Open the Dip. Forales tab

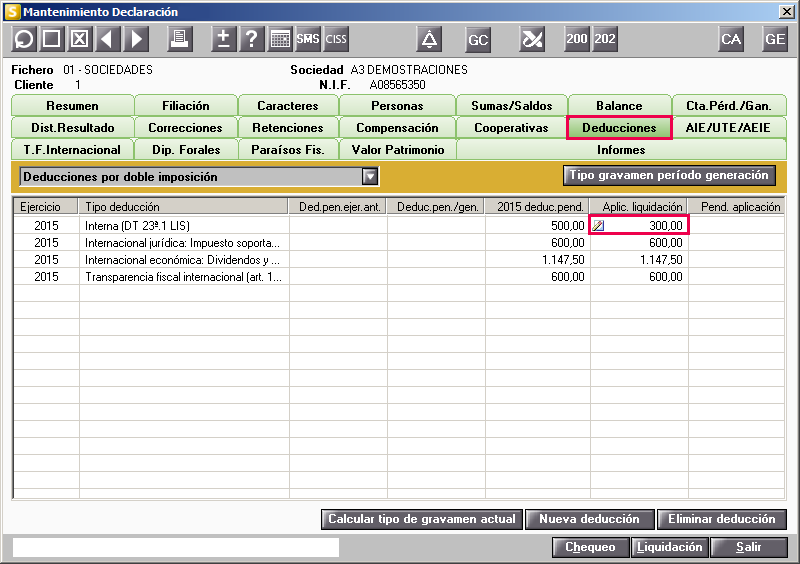pyautogui.click(x=186, y=150)
